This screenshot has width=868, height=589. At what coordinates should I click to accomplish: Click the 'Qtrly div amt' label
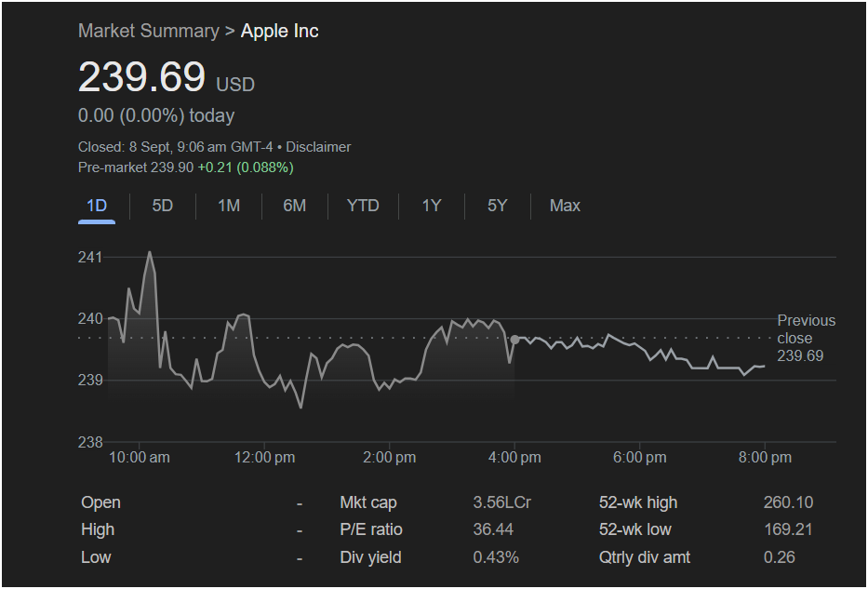645,556
